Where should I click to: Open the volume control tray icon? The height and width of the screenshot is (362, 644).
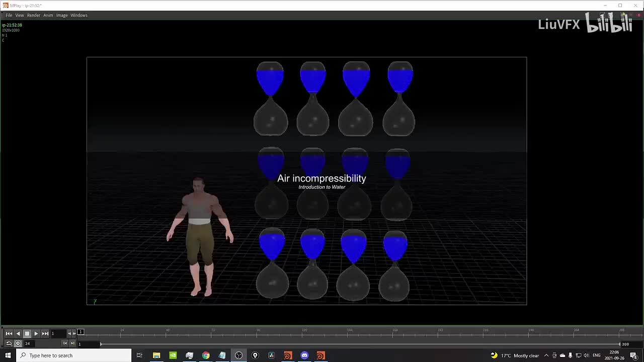pos(586,355)
